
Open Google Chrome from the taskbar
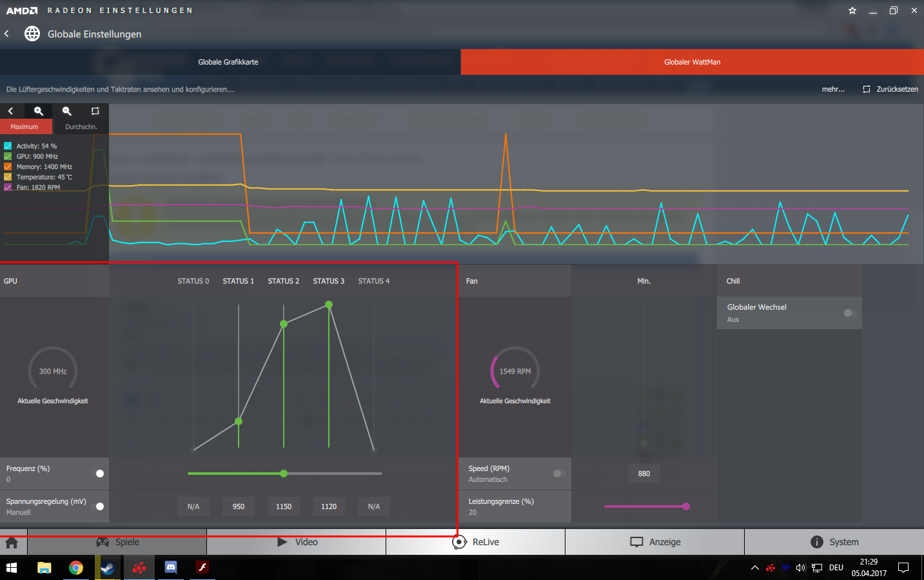[x=76, y=568]
